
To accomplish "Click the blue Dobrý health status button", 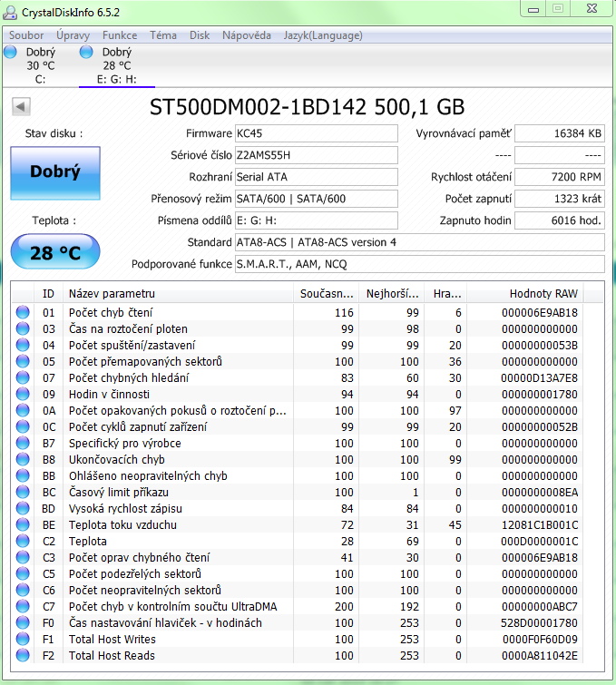I will (55, 173).
